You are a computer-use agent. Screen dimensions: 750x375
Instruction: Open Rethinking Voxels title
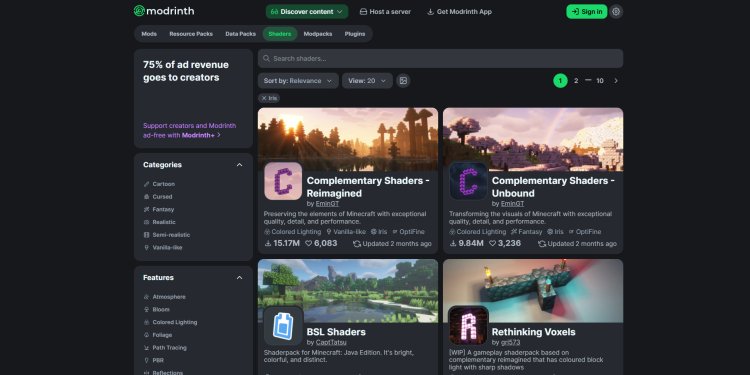pos(533,332)
